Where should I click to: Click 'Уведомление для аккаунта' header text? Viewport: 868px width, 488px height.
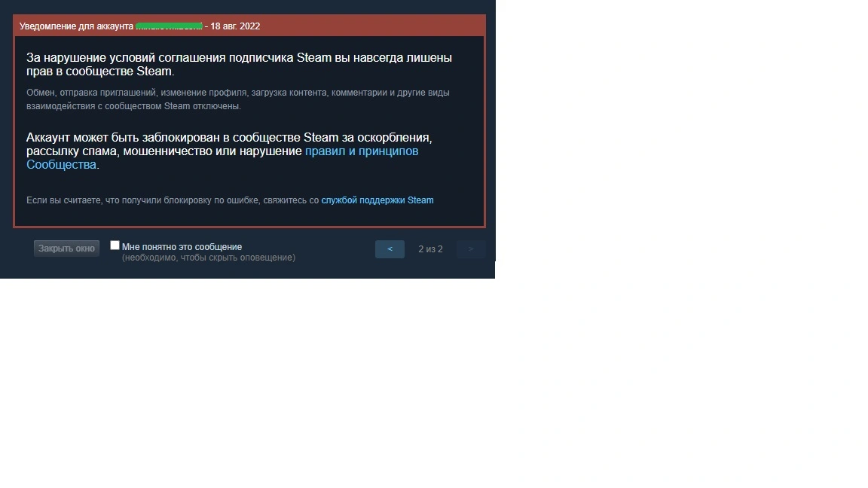(x=76, y=26)
